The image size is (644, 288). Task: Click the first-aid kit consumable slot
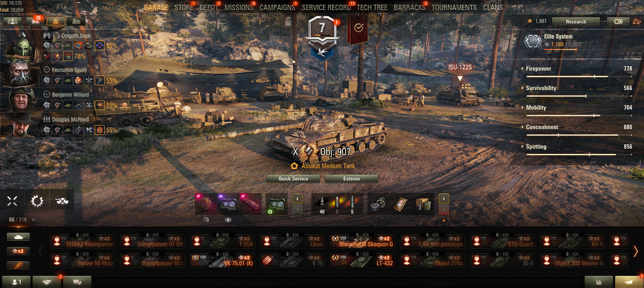[x=400, y=204]
